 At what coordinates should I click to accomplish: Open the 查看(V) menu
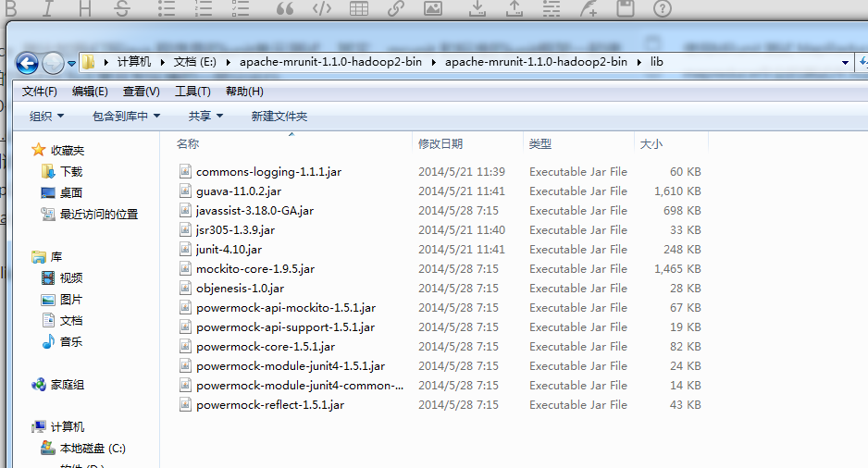[x=142, y=92]
